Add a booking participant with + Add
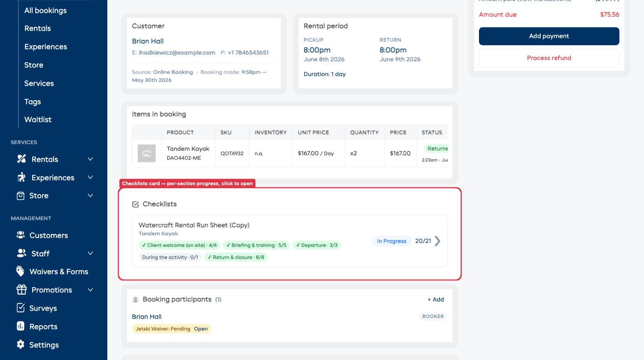The height and width of the screenshot is (360, 644). click(x=436, y=300)
